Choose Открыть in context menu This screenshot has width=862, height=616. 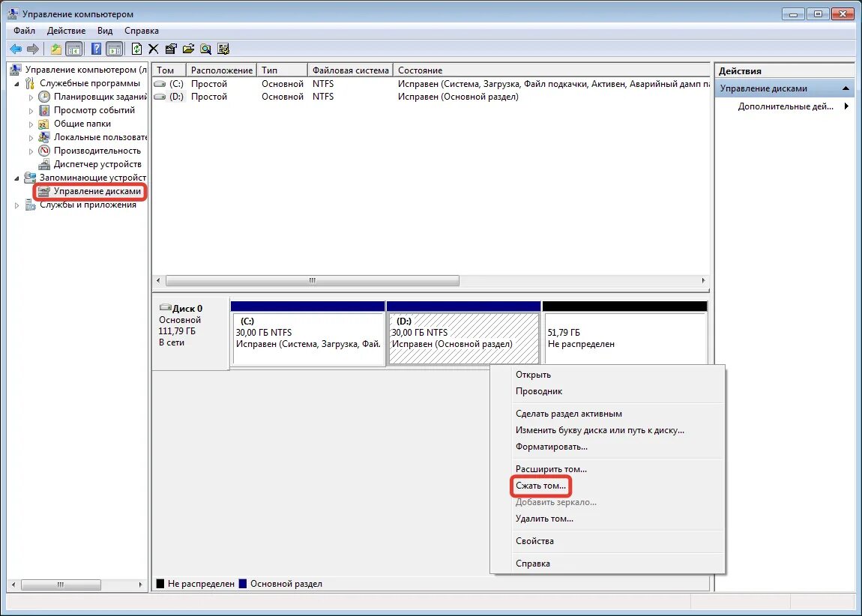[x=533, y=375]
